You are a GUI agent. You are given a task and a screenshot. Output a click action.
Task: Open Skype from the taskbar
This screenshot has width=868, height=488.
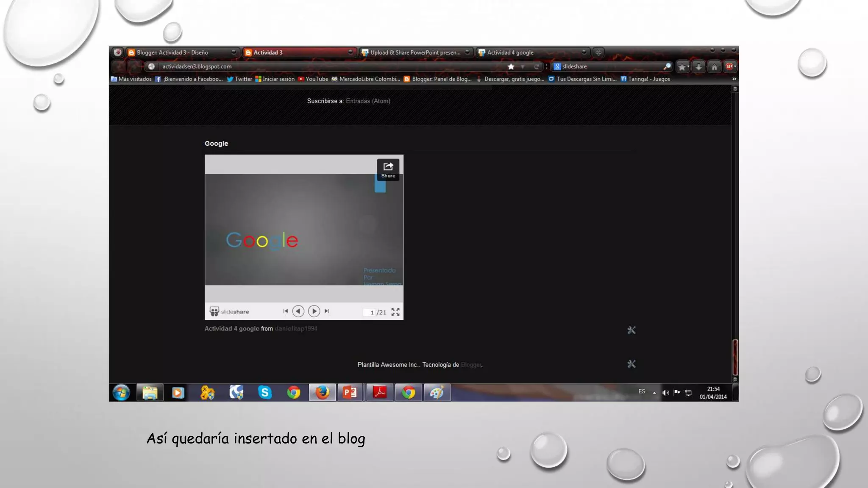(x=265, y=393)
